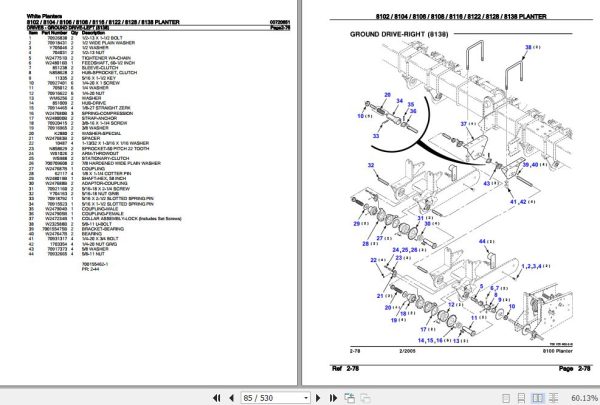Image resolution: width=600 pixels, height=405 pixels.
Task: Click callout 17 on the diagram
Action: [424, 329]
